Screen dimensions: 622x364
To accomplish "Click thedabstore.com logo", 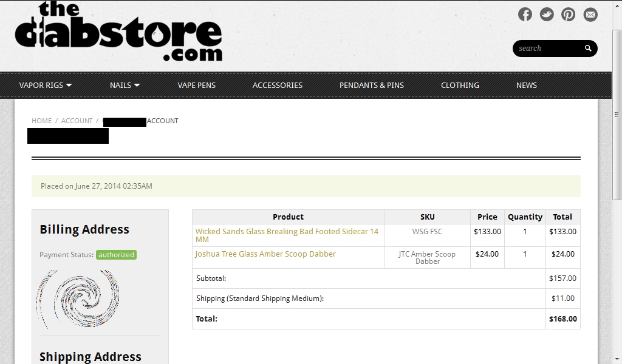I will (118, 32).
